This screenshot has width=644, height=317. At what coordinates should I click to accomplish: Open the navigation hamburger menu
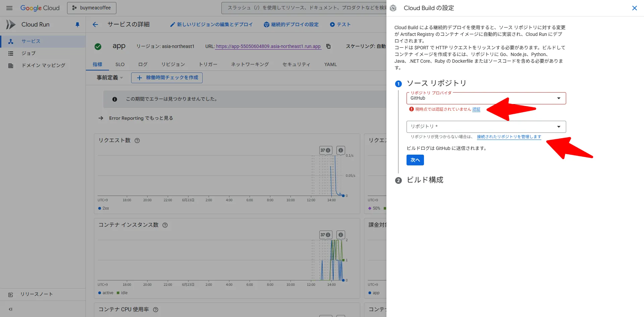pos(9,8)
